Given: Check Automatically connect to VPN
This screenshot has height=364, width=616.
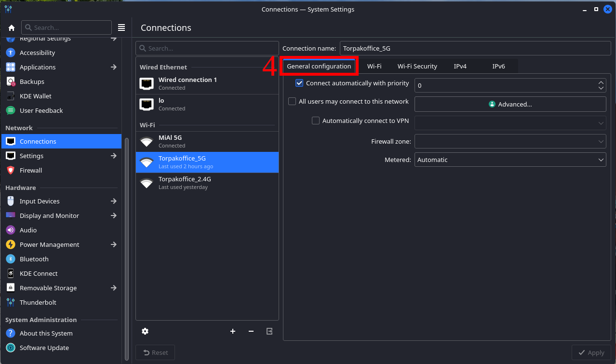Looking at the screenshot, I should point(316,121).
